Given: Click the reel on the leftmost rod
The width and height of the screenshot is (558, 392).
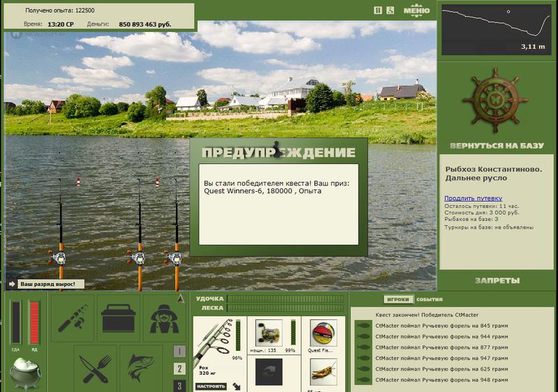Looking at the screenshot, I should pos(58,258).
